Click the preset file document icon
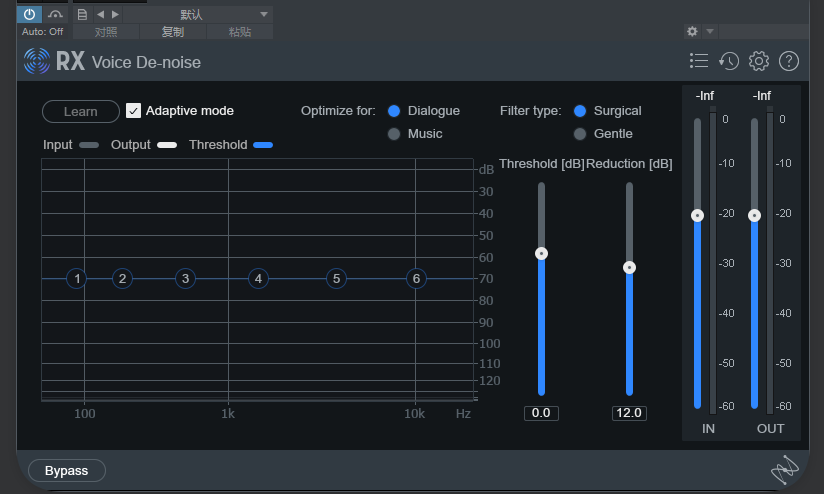 point(83,14)
